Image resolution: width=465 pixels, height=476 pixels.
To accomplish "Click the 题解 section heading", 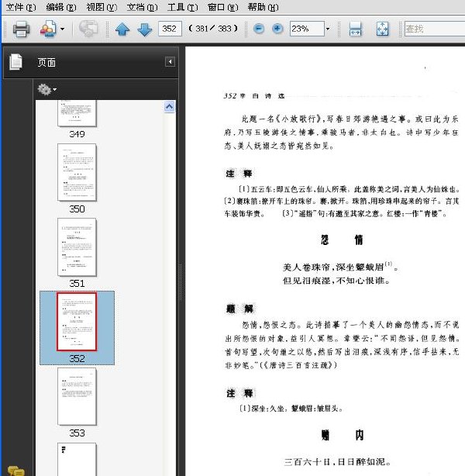I will [239, 309].
